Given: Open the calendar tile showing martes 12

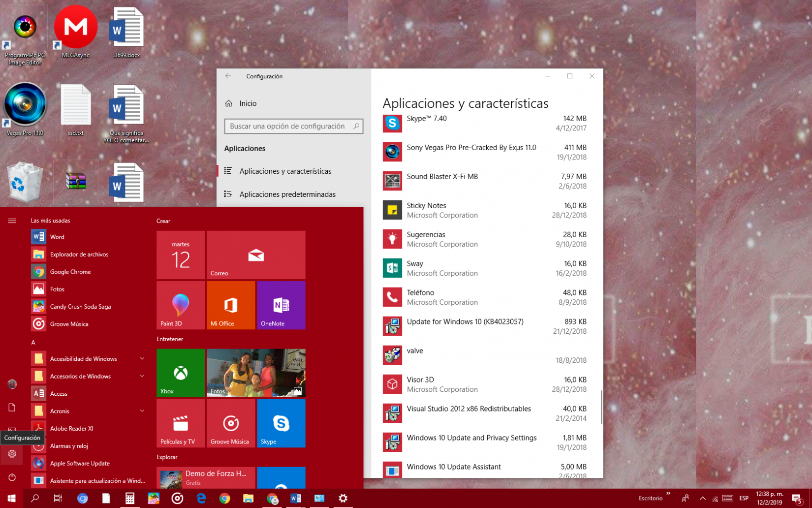Looking at the screenshot, I should click(181, 255).
